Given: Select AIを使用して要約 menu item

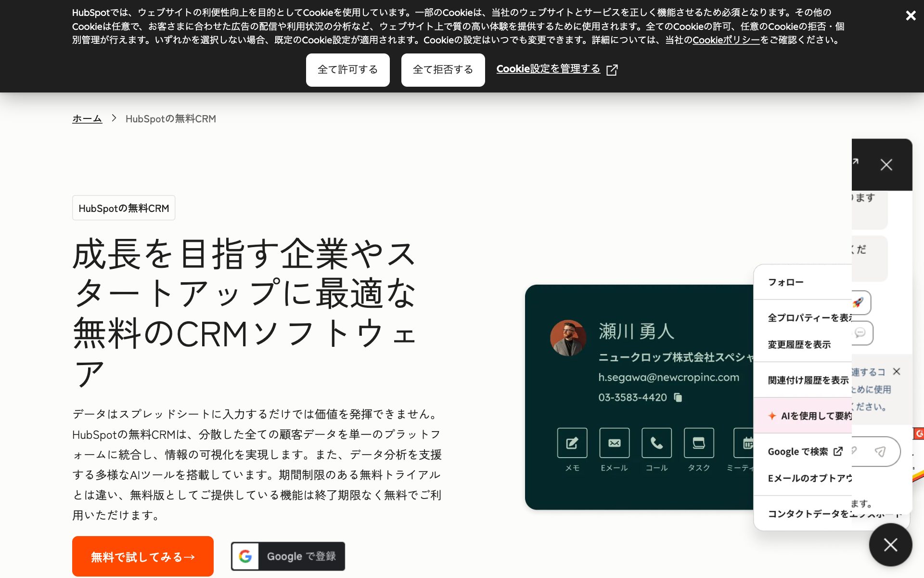Looking at the screenshot, I should point(803,416).
